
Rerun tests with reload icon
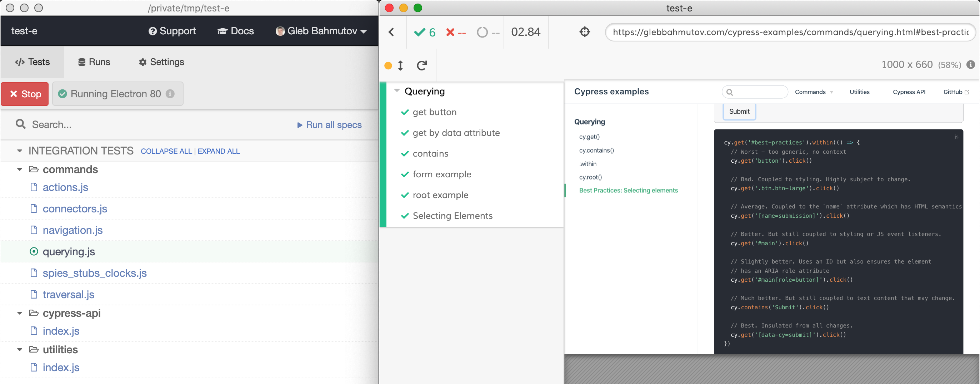422,65
